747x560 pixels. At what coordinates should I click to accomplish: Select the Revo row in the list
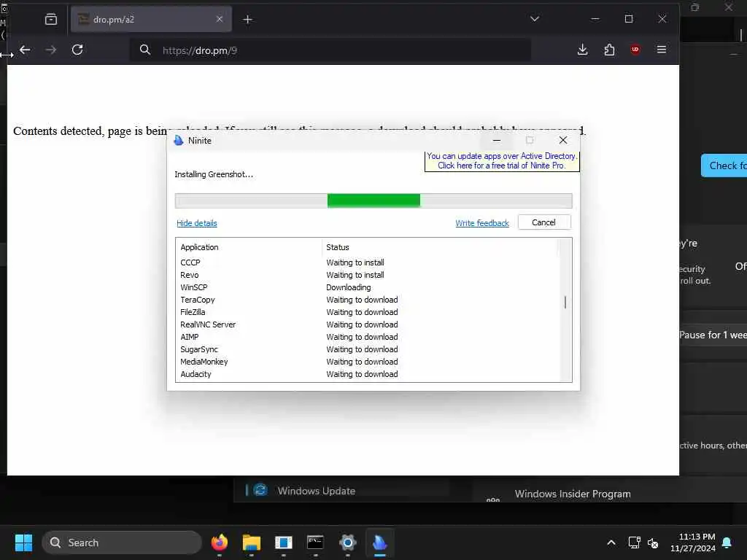click(366, 275)
